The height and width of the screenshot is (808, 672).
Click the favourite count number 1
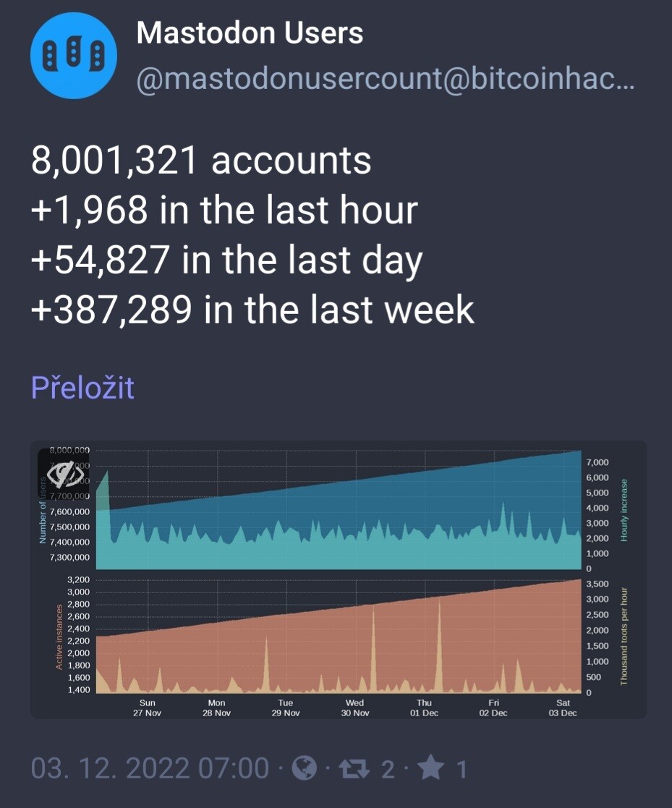[x=460, y=769]
